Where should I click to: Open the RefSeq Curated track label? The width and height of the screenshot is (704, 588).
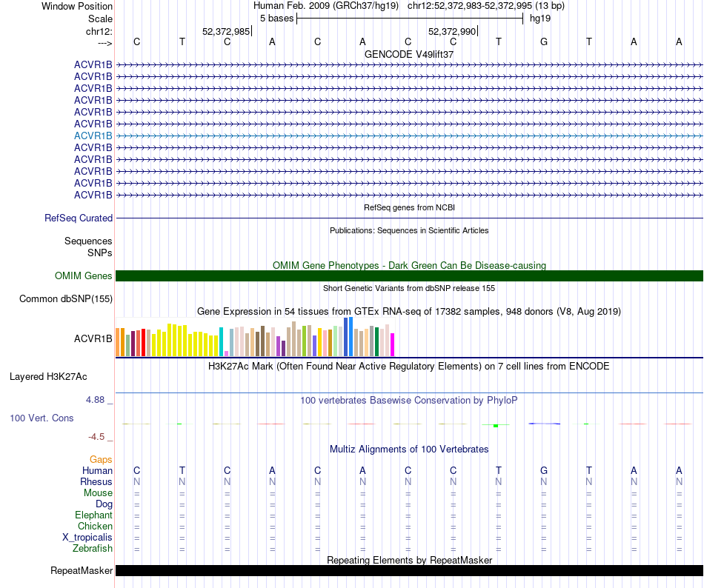pos(79,218)
